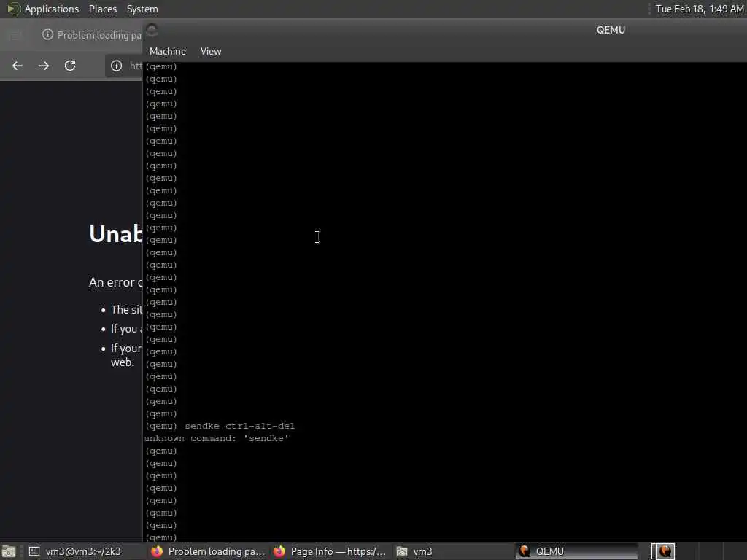Screen dimensions: 747x560
Task: Click the Firefox back arrow
Action: (18, 66)
